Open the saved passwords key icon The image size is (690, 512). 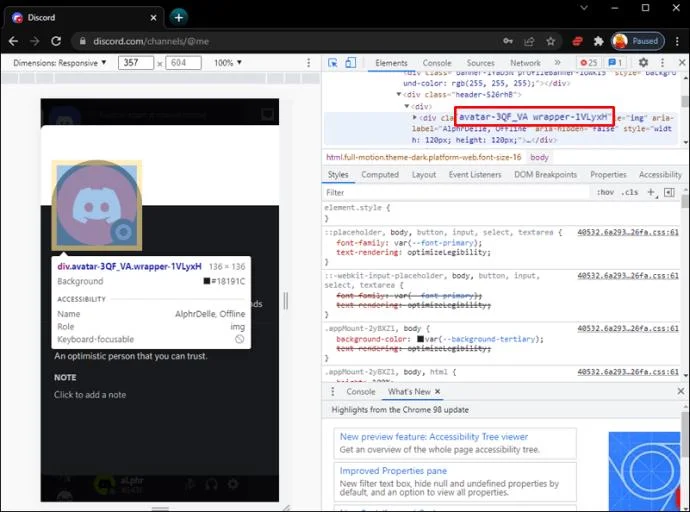[x=508, y=41]
